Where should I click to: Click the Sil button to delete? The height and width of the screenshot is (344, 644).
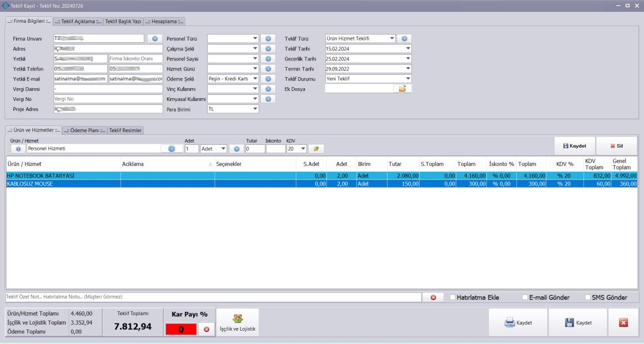616,145
